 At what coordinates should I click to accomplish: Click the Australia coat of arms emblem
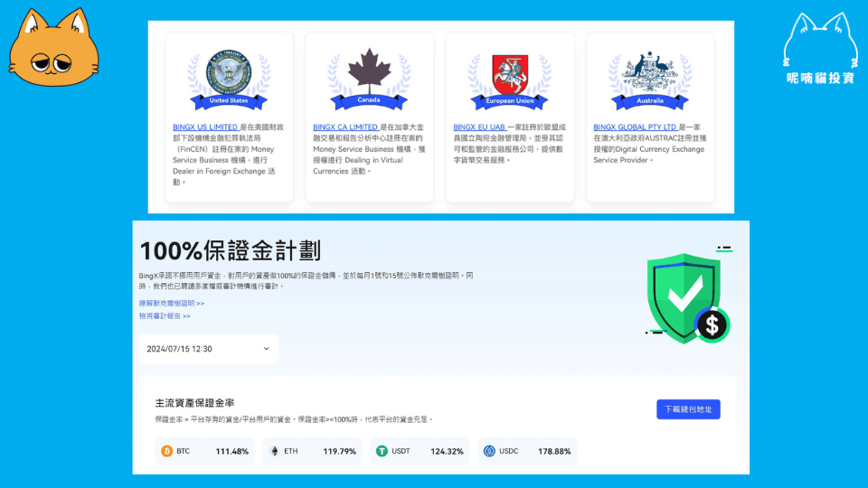point(650,72)
